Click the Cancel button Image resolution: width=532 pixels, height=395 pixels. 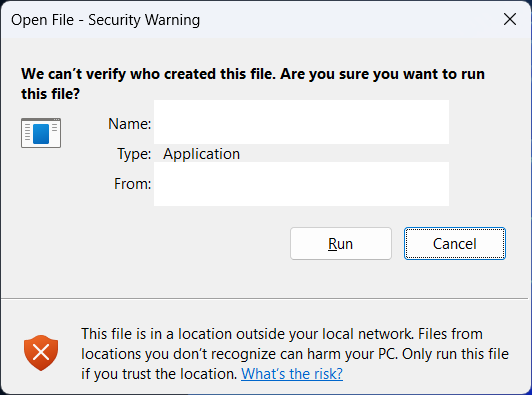click(455, 244)
